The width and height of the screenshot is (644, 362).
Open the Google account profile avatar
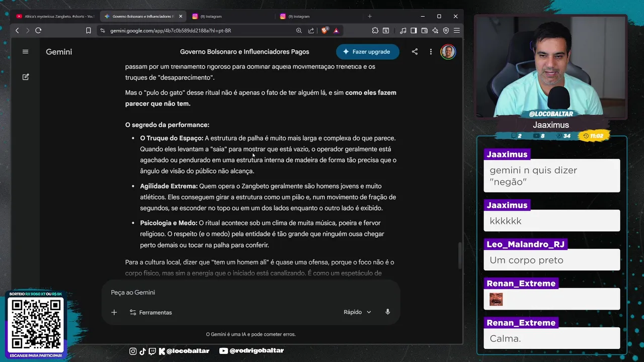click(448, 52)
